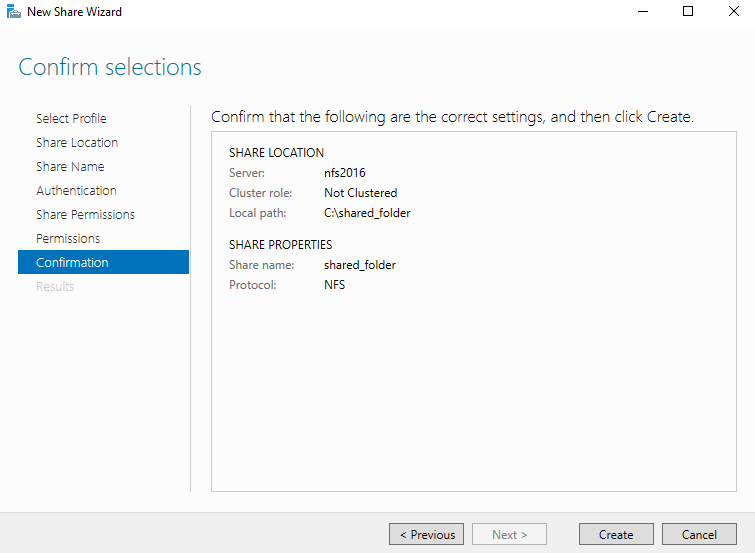Maximize the wizard window
The height and width of the screenshot is (553, 755).
(688, 12)
